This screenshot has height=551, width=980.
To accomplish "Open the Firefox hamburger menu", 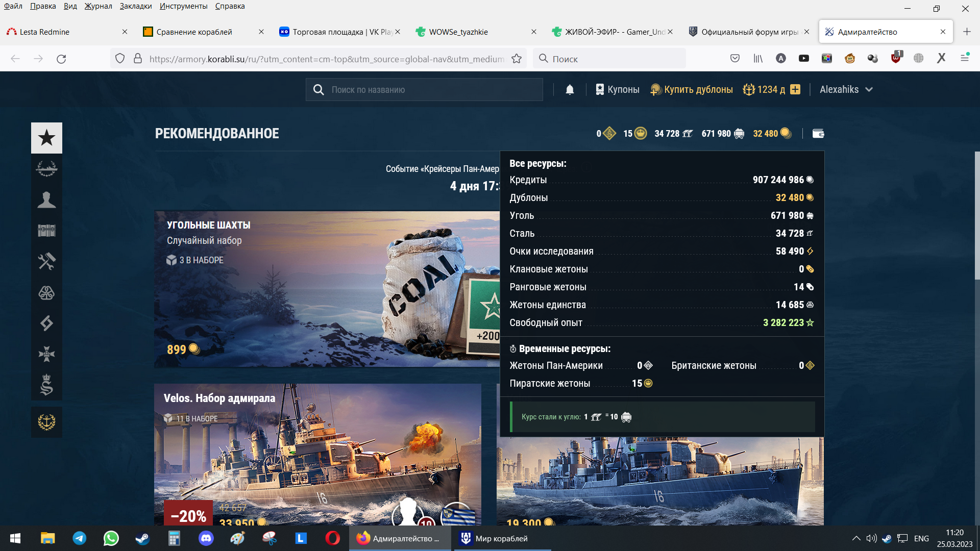I will click(x=965, y=58).
